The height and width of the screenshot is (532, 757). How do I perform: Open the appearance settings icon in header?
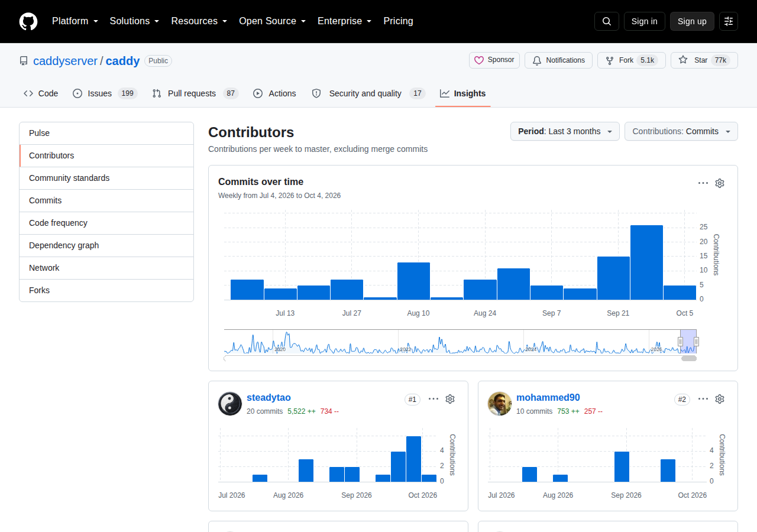[x=729, y=21]
